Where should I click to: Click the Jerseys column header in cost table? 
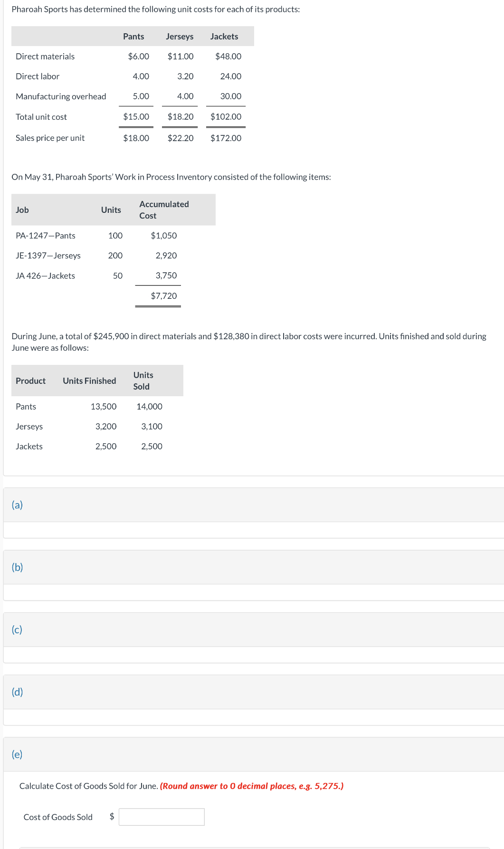click(180, 37)
